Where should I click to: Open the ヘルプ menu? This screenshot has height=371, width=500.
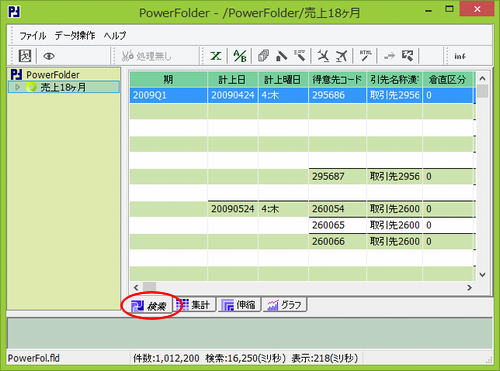[115, 35]
